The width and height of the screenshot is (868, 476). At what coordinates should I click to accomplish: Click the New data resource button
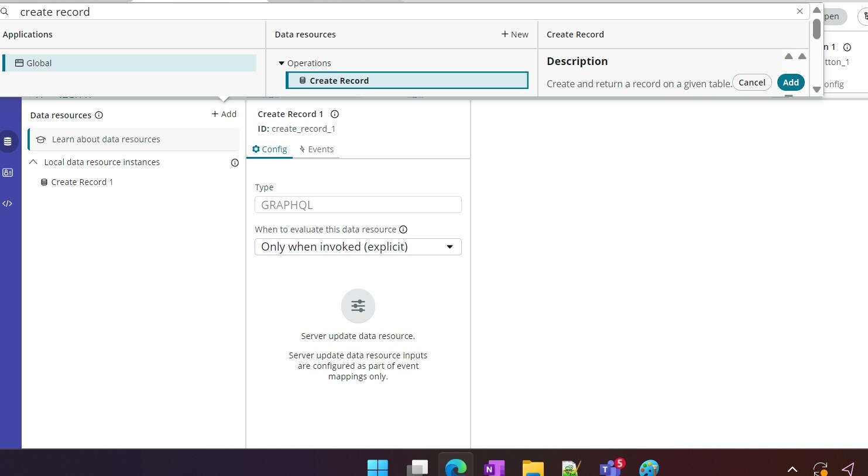[x=515, y=35]
